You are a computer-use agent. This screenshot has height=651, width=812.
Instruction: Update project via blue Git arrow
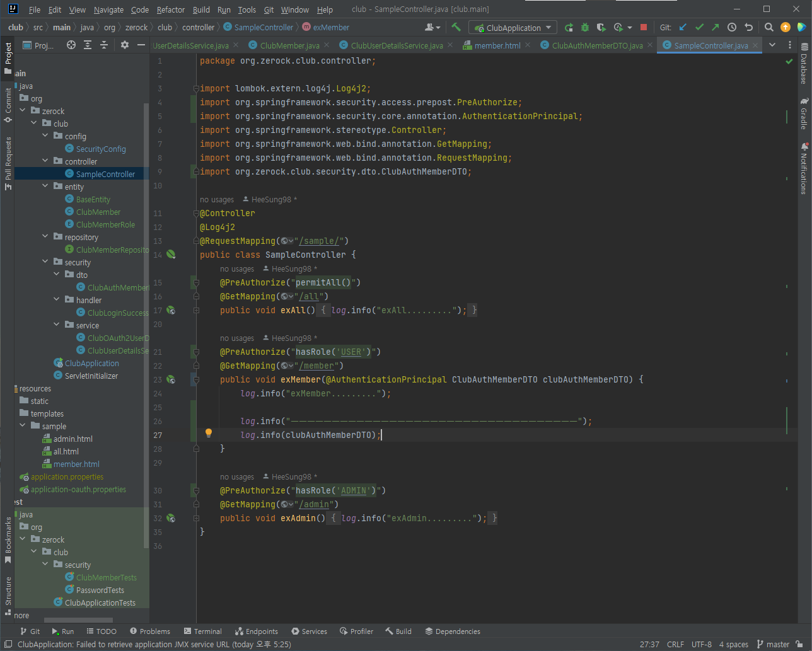683,27
